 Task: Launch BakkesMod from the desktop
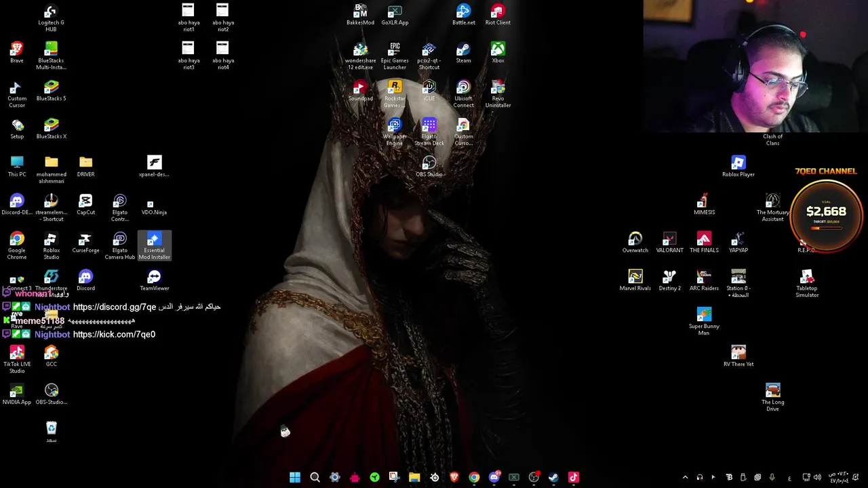360,15
